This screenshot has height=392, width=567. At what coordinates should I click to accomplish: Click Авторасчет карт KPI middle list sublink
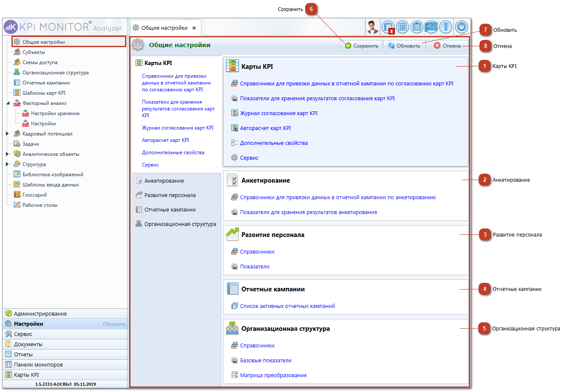165,140
